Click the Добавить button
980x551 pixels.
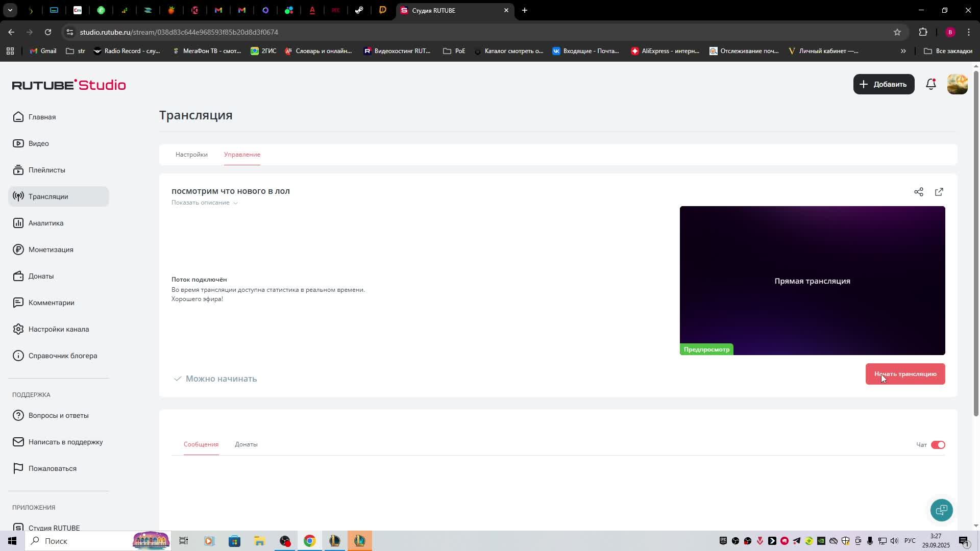[x=884, y=84]
